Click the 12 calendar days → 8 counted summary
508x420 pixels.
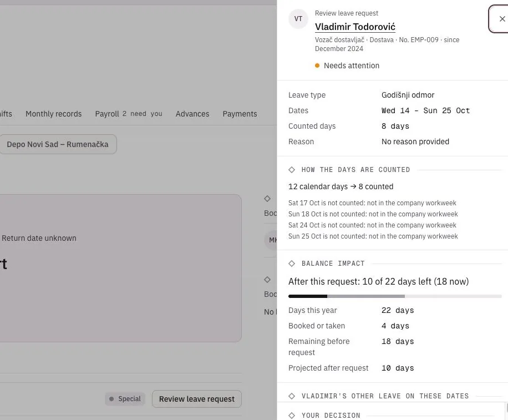[341, 186]
